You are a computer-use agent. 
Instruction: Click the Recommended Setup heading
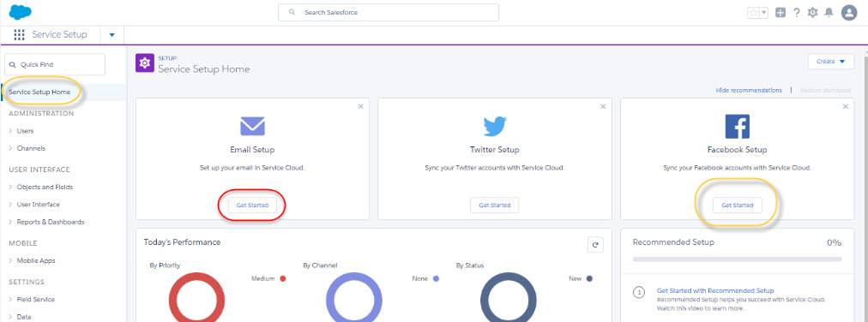[x=673, y=241]
